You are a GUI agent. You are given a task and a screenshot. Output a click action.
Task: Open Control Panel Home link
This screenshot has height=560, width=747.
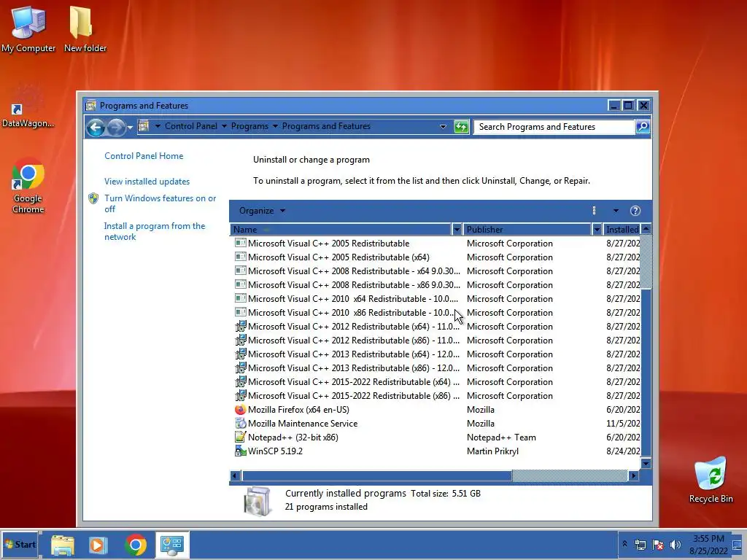click(x=144, y=156)
